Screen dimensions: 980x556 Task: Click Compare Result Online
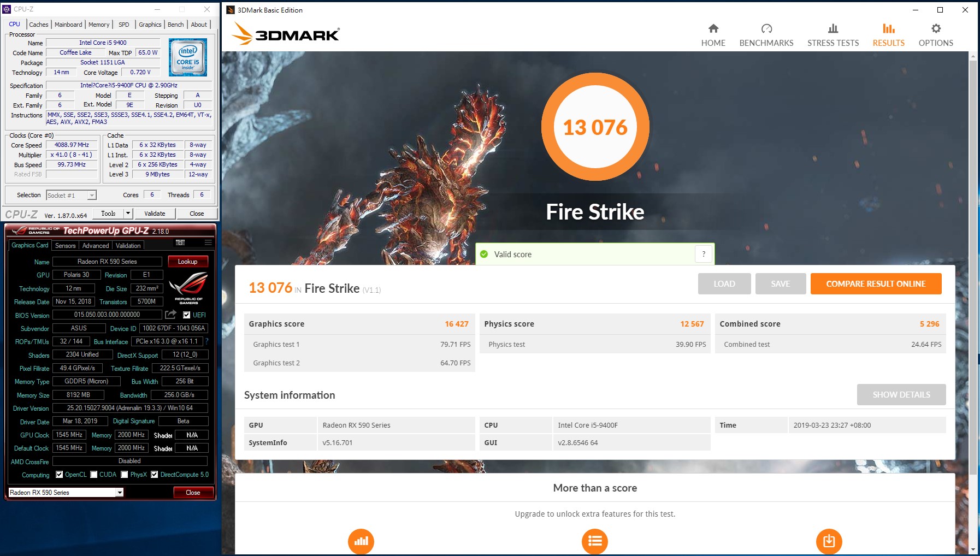[876, 283]
